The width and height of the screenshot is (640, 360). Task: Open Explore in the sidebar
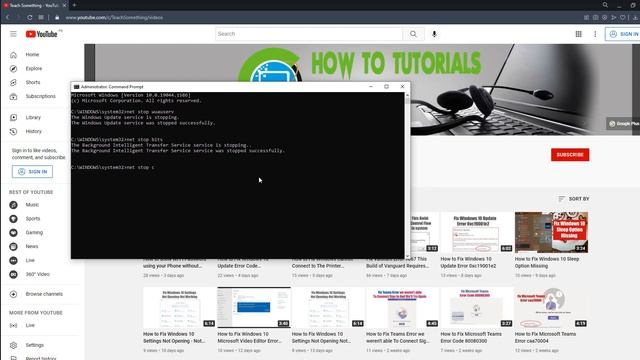coord(33,69)
